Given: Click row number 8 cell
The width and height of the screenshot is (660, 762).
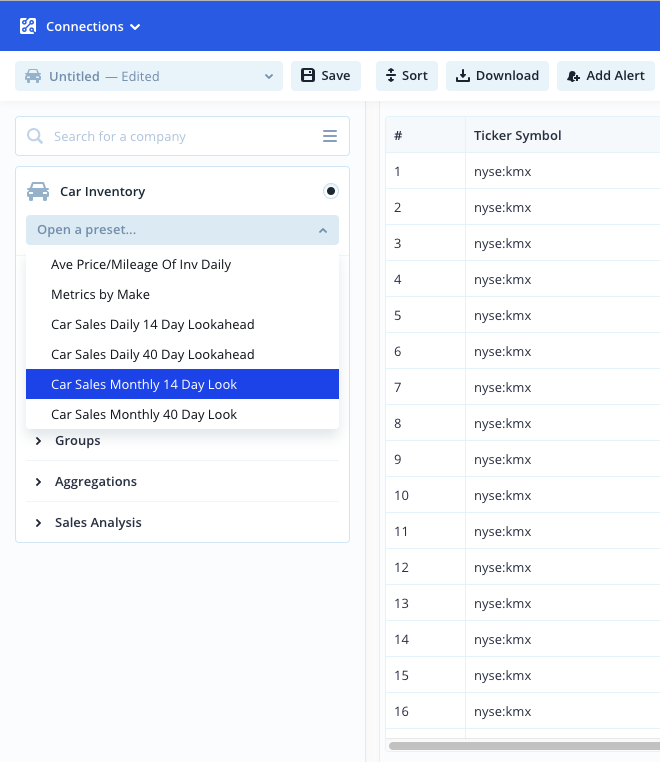Looking at the screenshot, I should click(425, 423).
